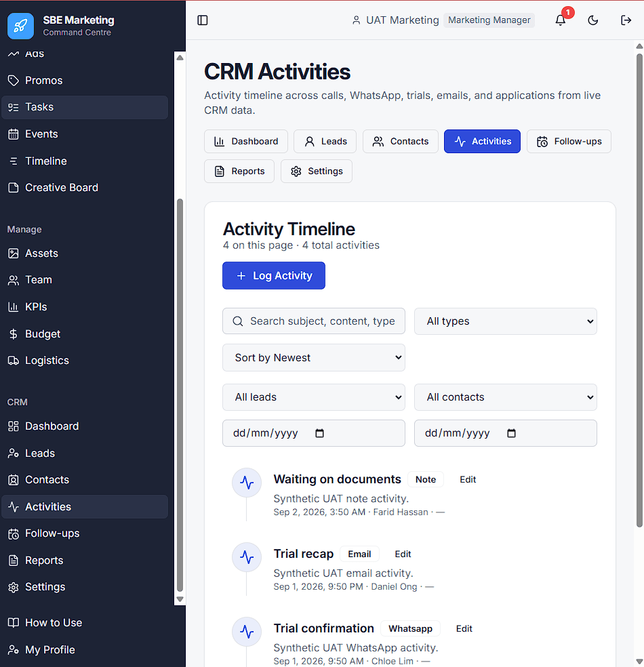This screenshot has width=644, height=667.
Task: Open Events in sidebar
Action: (85, 134)
